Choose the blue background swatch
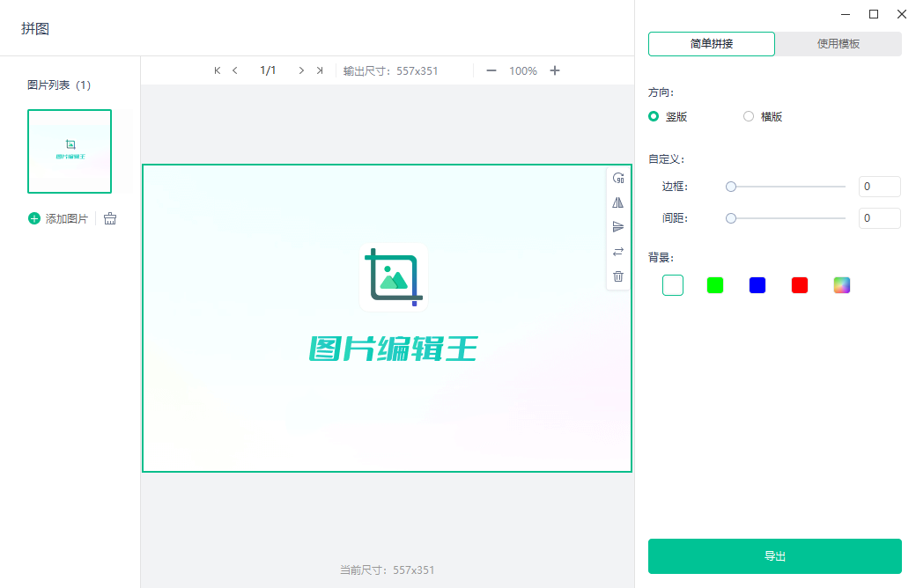Screen dimensions: 916x588 click(757, 285)
